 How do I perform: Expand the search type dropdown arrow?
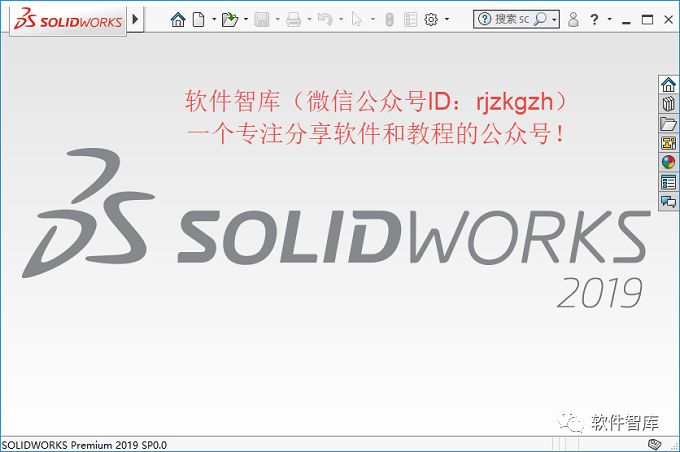554,20
